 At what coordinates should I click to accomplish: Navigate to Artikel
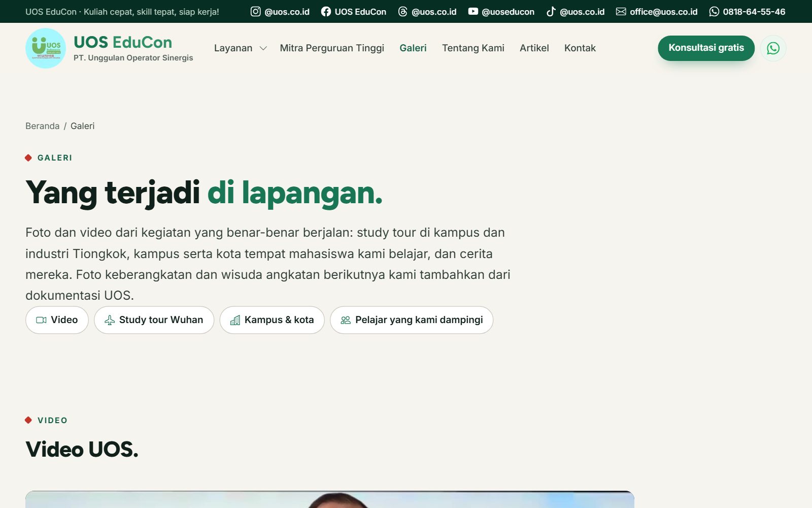534,48
